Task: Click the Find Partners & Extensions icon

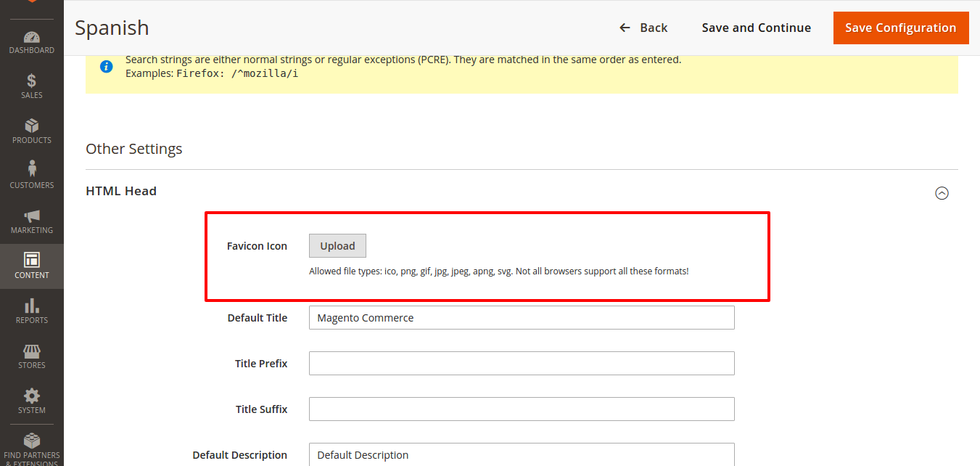Action: 31,441
